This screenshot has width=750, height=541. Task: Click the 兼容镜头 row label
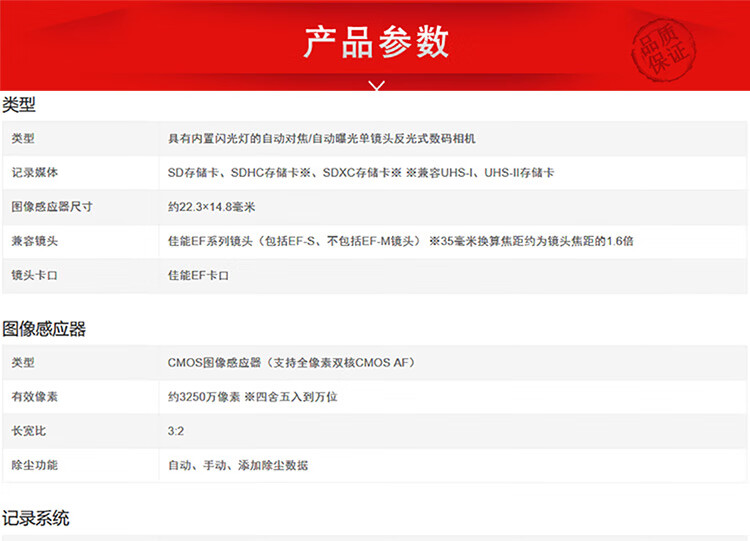34,240
